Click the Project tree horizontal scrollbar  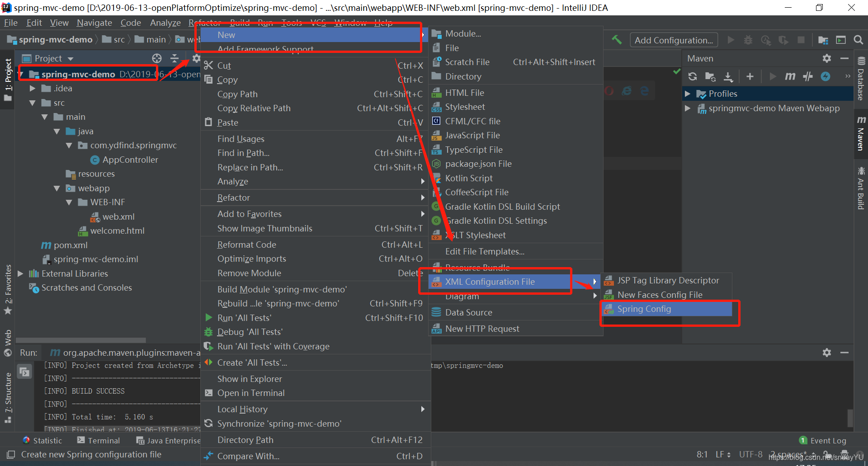pyautogui.click(x=81, y=340)
